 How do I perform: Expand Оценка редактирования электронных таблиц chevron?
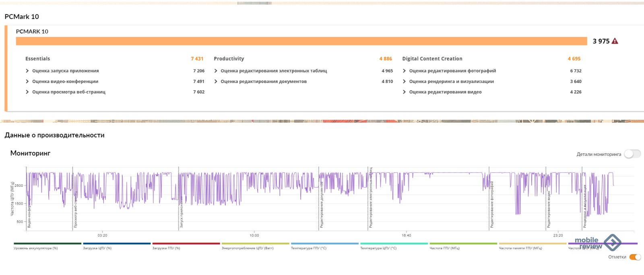(216, 71)
